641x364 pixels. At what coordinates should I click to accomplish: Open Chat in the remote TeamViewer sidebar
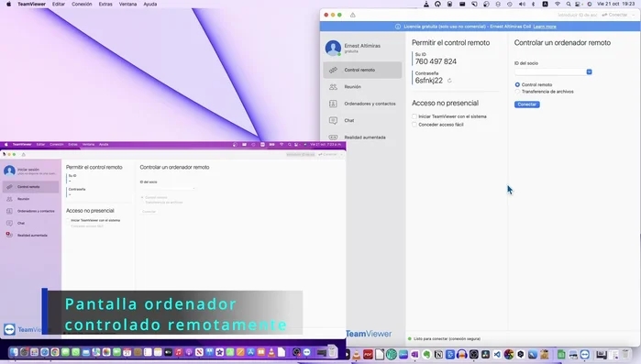click(x=30, y=223)
